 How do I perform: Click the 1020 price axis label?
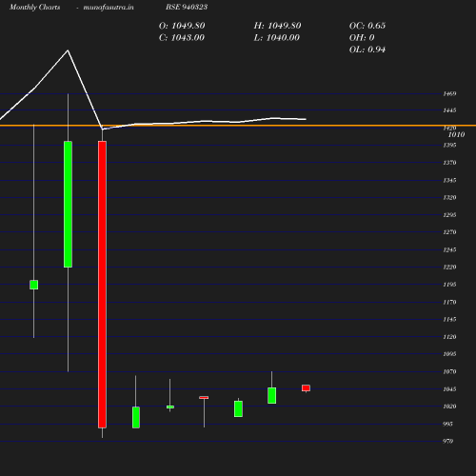pyautogui.click(x=449, y=407)
